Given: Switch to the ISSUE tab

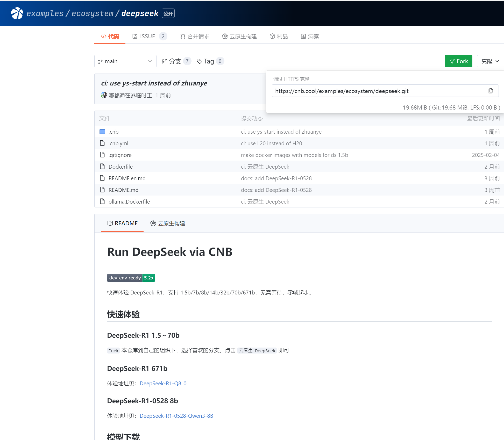Looking at the screenshot, I should (147, 36).
